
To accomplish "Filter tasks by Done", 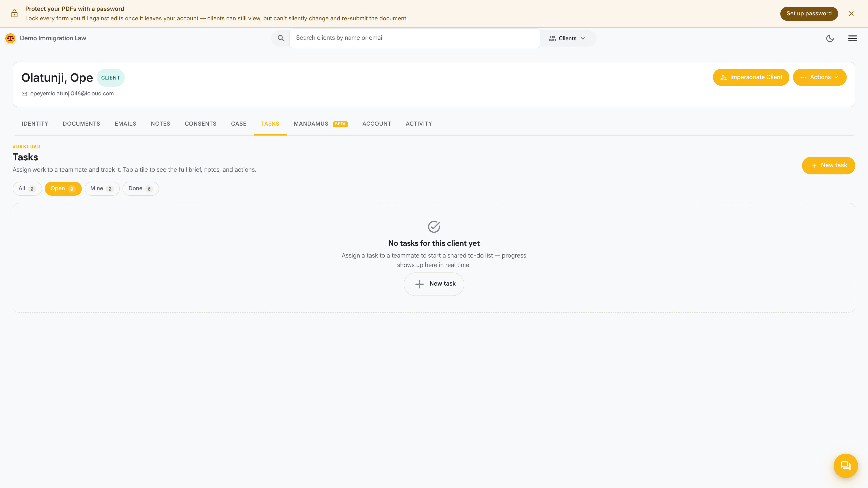I will [141, 189].
